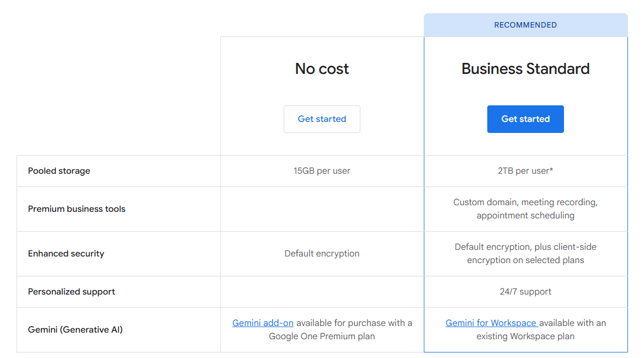Select the RECOMMENDED banner label
Screen dimensions: 644x358
[525, 25]
